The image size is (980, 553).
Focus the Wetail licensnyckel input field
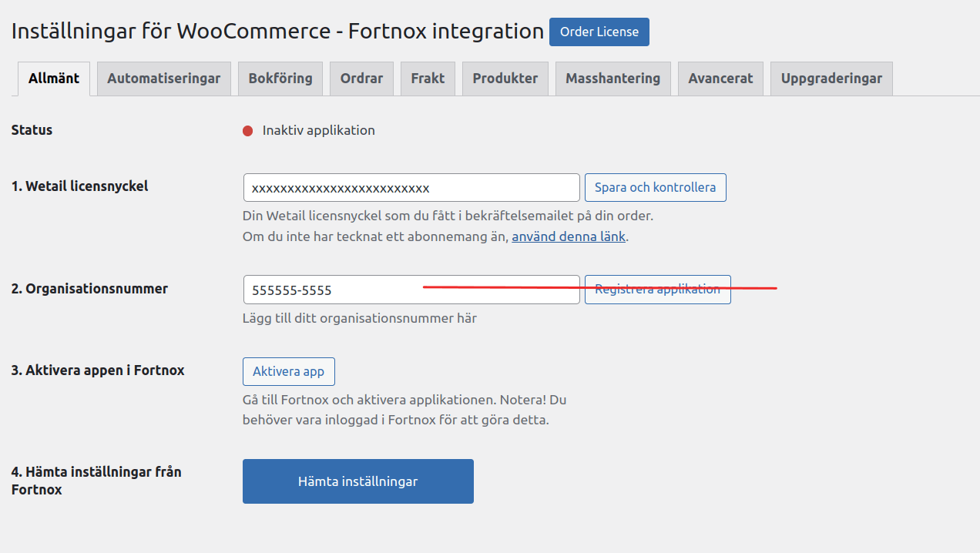pos(411,188)
